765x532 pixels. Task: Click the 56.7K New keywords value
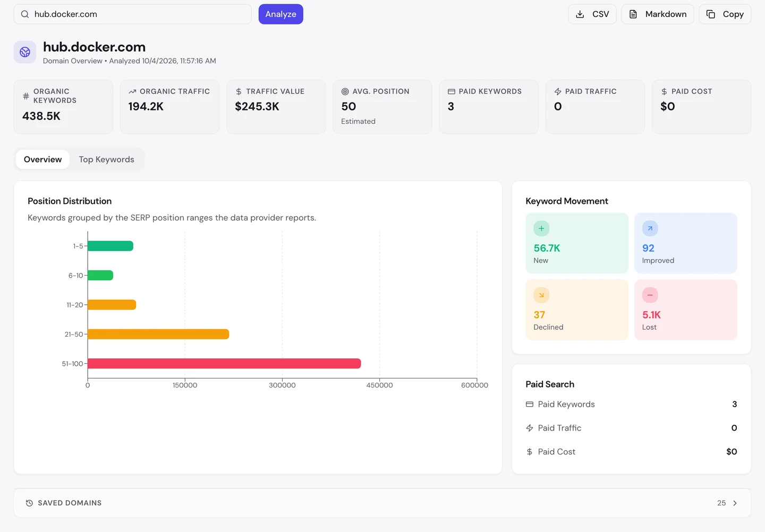(x=547, y=248)
